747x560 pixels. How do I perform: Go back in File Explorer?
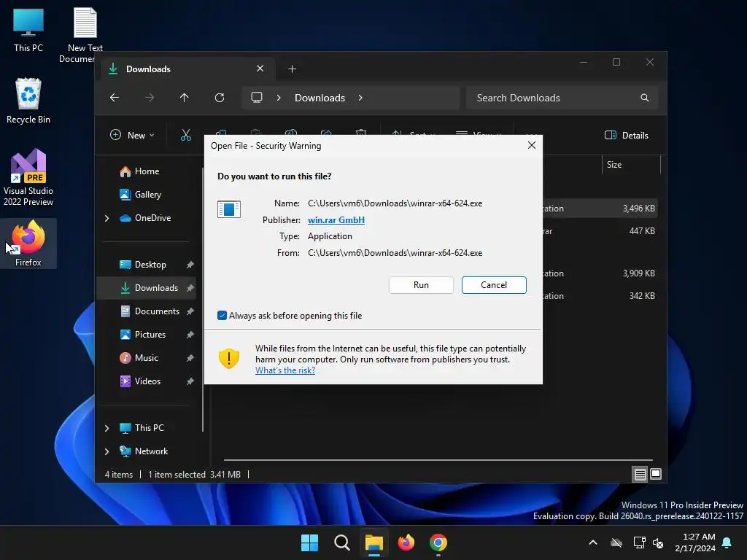click(x=115, y=98)
